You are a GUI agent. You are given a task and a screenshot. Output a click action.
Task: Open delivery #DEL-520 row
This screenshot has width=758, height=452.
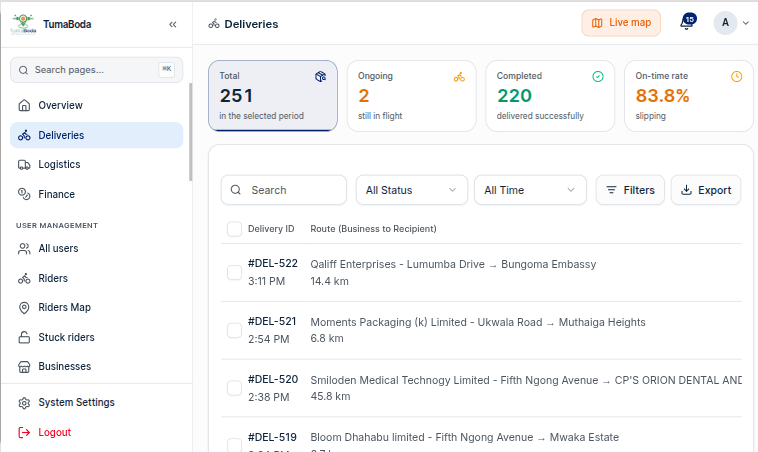pos(481,388)
